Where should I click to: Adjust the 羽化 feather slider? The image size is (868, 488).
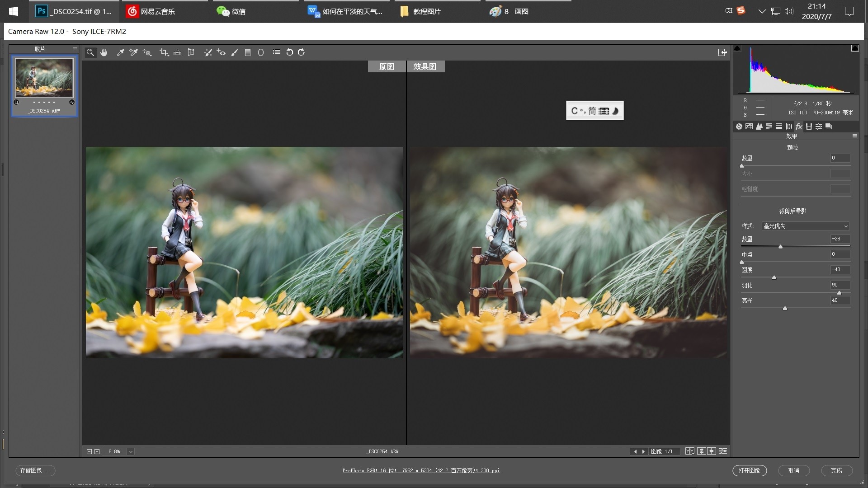pos(839,292)
